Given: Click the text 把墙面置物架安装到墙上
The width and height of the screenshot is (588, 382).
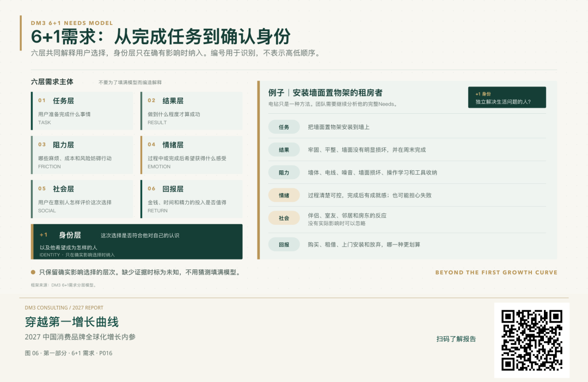Looking at the screenshot, I should click(339, 127).
